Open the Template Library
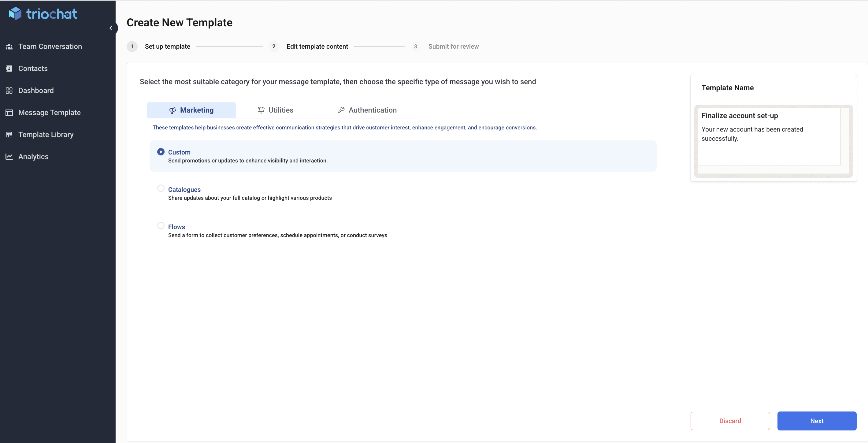This screenshot has height=443, width=868. [x=46, y=135]
